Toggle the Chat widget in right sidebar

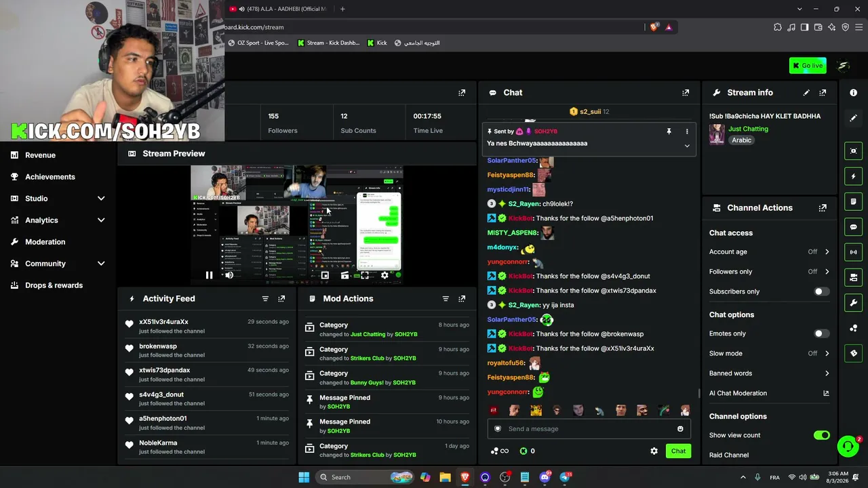[x=853, y=227]
